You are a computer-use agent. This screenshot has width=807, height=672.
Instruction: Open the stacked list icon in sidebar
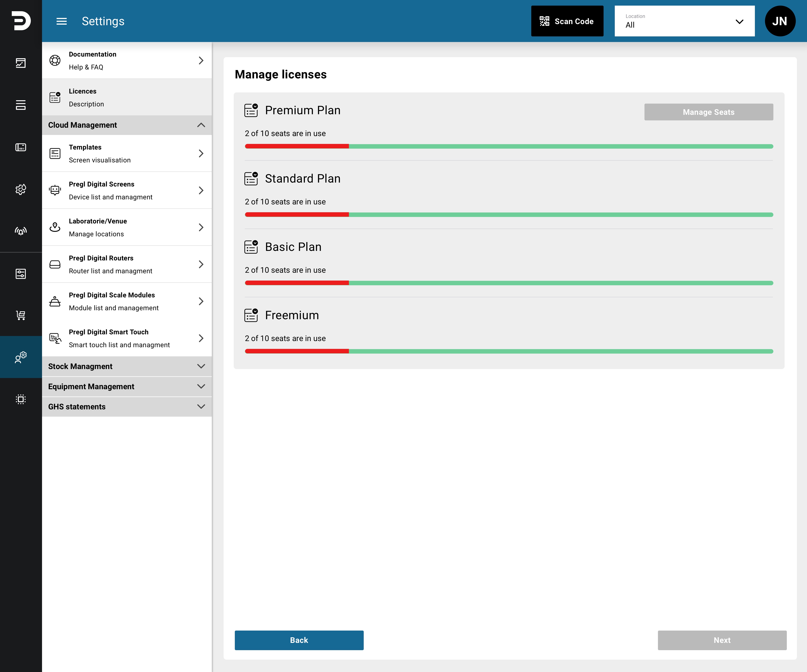21,105
